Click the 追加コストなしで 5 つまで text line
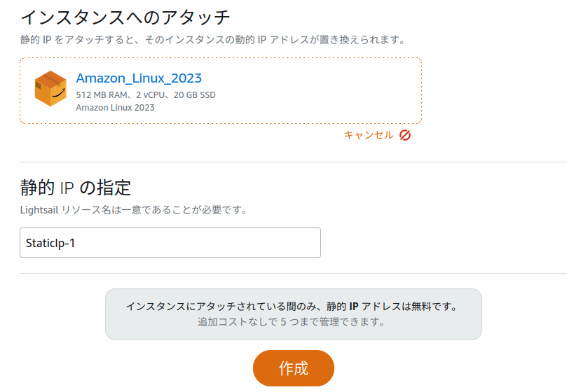Image resolution: width=581 pixels, height=392 pixels. [292, 323]
